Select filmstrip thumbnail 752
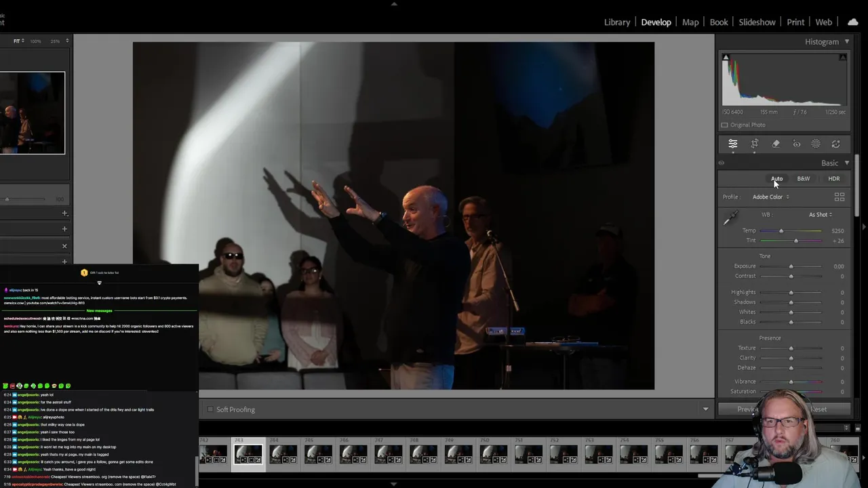 564,454
